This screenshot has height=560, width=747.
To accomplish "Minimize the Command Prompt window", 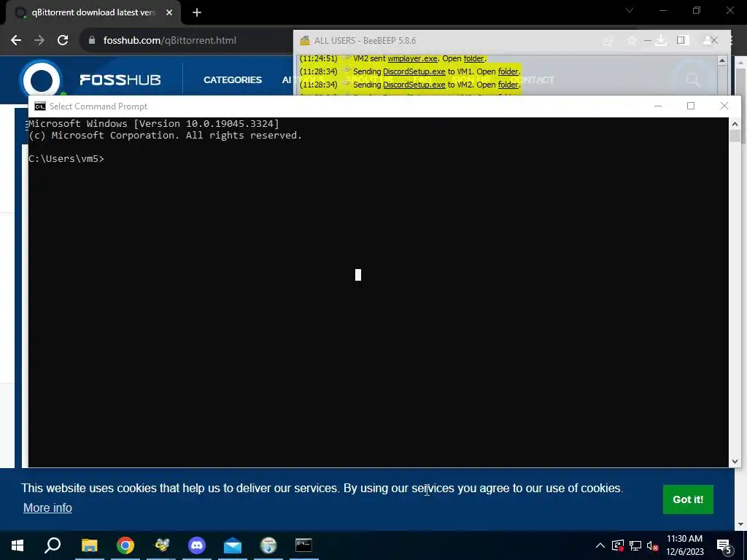I will pos(658,106).
